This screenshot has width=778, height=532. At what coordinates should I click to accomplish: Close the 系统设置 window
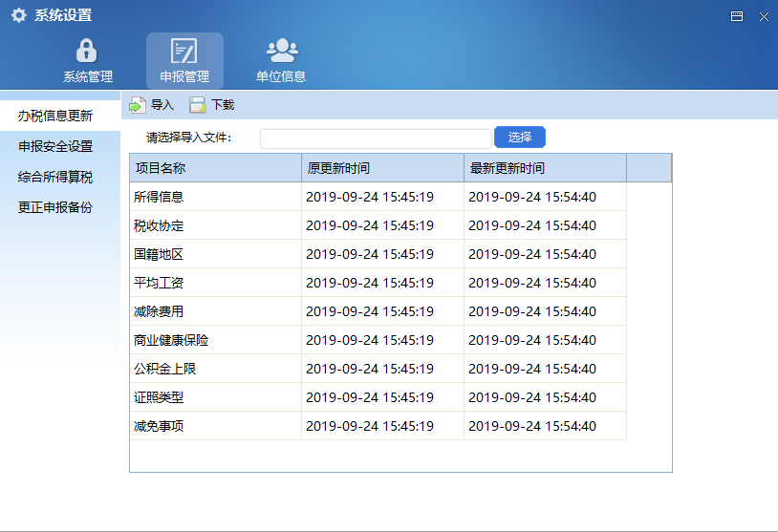pyautogui.click(x=764, y=16)
